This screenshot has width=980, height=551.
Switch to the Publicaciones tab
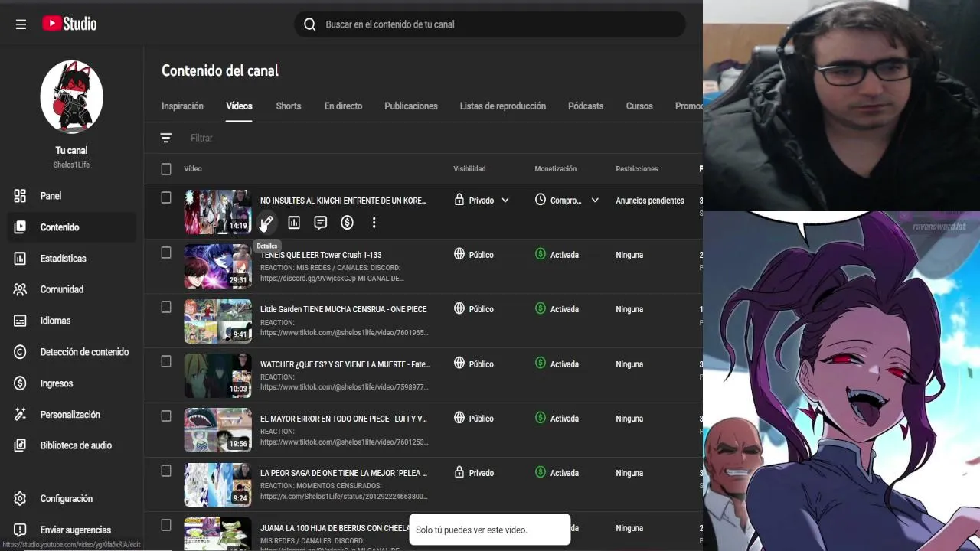[x=411, y=106]
